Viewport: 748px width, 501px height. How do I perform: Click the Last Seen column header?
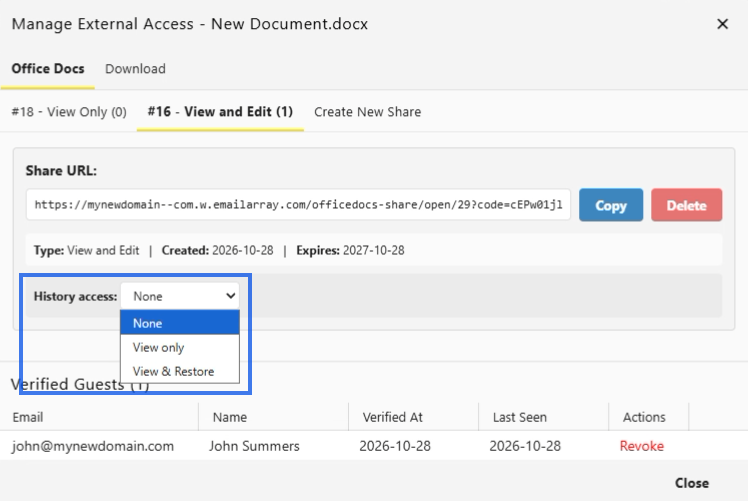(543, 417)
